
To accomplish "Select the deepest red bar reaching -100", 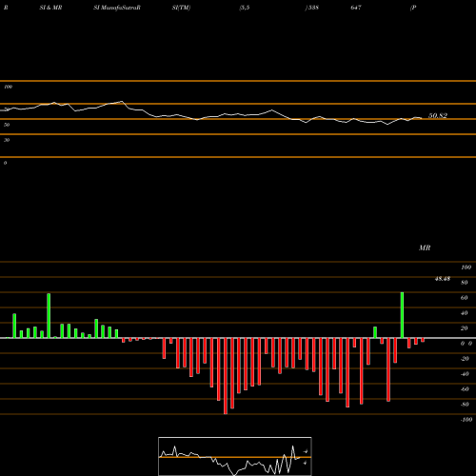I will pyautogui.click(x=226, y=376).
